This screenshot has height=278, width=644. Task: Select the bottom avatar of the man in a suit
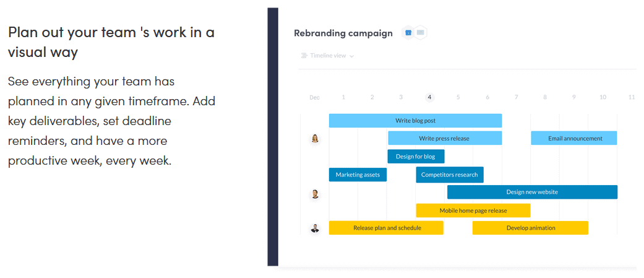point(315,228)
